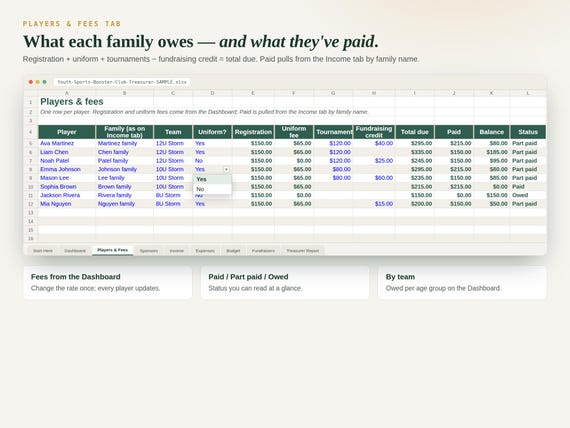The width and height of the screenshot is (570, 428).
Task: Select the 'Emma Johnson' player cell
Action: point(67,169)
